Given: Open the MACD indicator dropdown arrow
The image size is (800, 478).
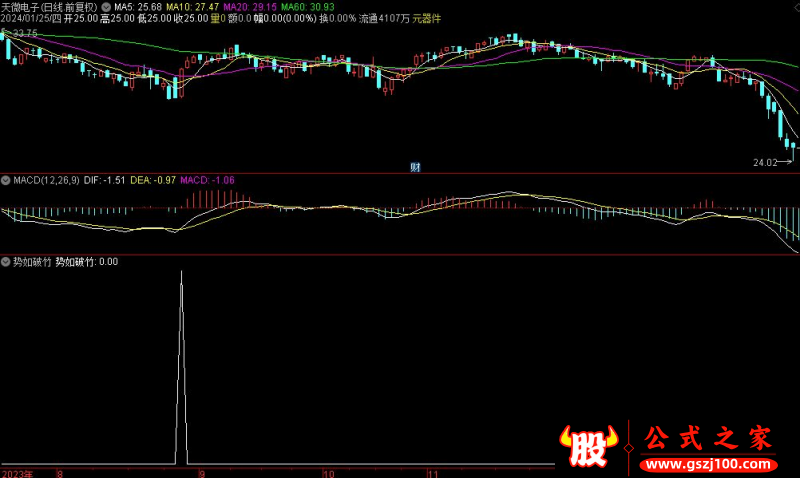Looking at the screenshot, I should (x=6, y=180).
